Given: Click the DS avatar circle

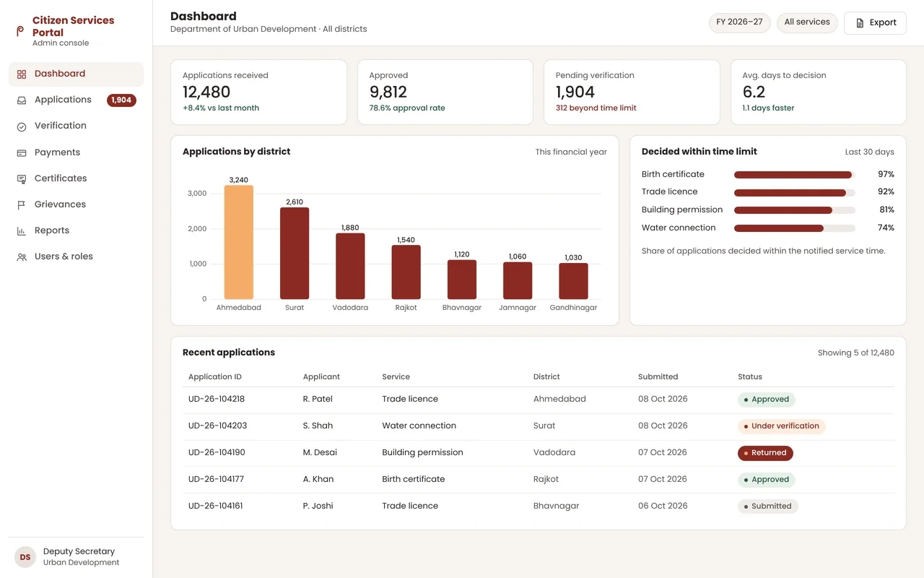Looking at the screenshot, I should [25, 557].
